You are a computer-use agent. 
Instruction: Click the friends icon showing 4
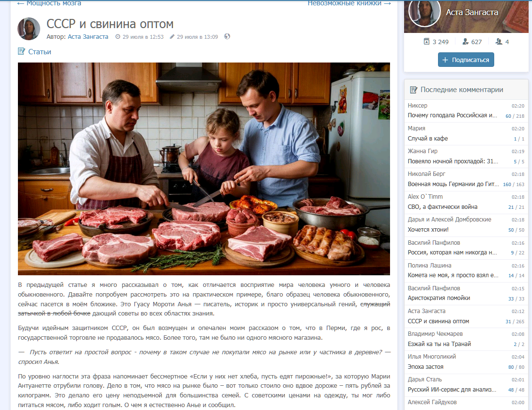(499, 41)
